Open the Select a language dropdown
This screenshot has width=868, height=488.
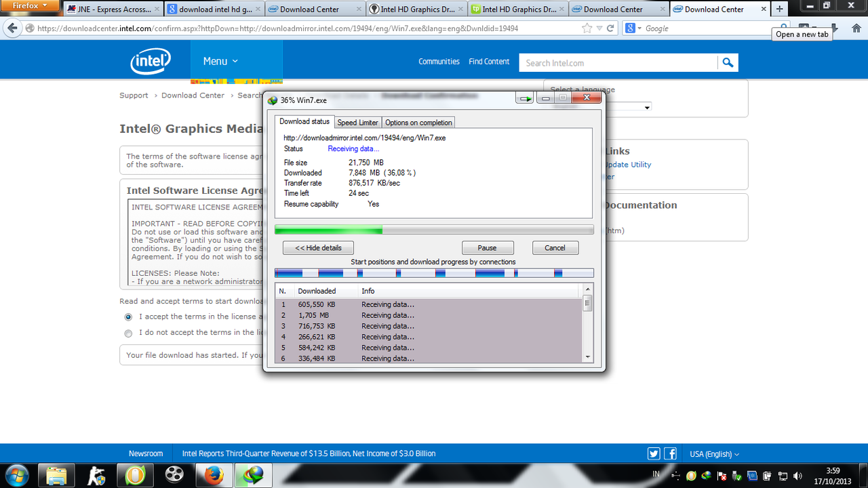click(x=601, y=107)
